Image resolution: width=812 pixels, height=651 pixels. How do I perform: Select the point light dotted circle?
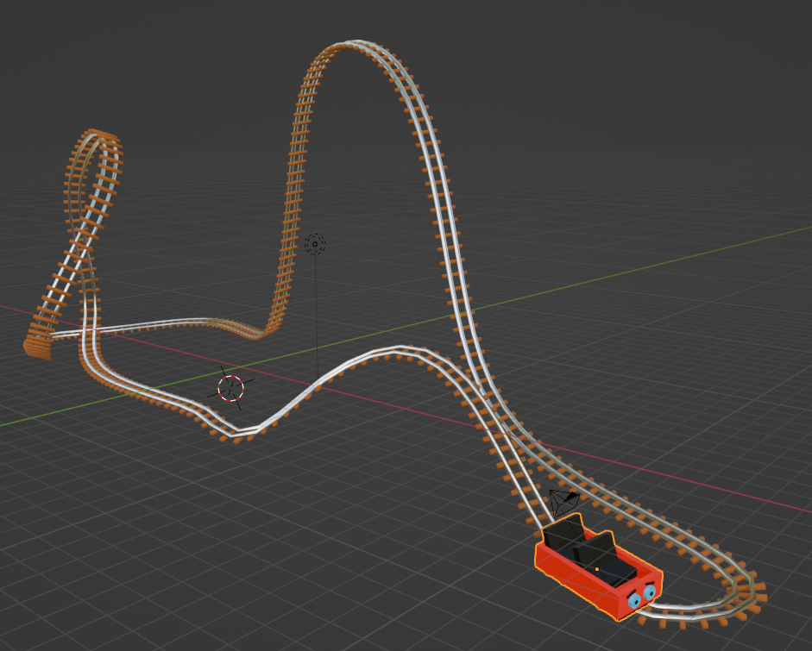[x=315, y=244]
